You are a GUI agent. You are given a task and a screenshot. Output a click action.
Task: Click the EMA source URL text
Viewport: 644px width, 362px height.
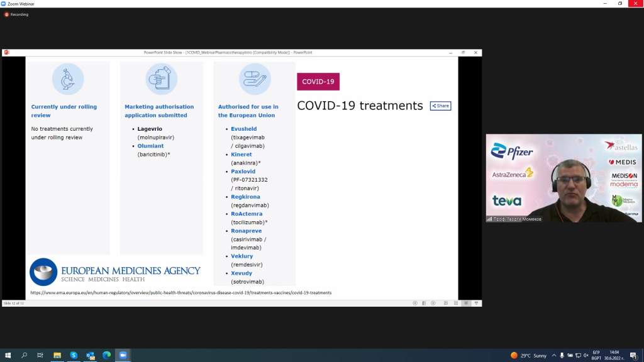point(180,293)
